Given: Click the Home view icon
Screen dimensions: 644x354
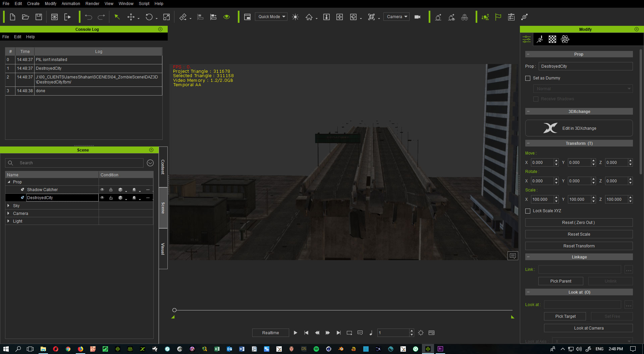Looking at the screenshot, I should coord(309,17).
